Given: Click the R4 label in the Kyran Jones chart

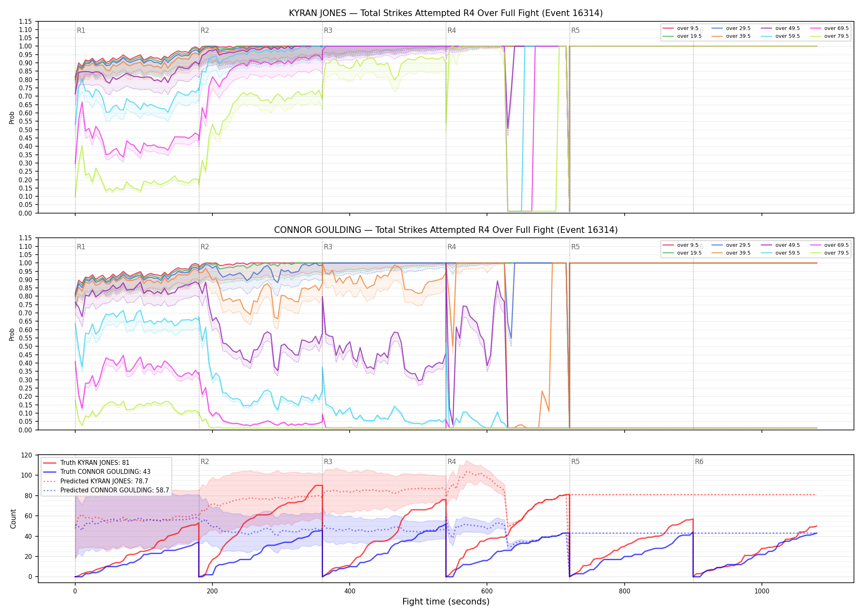Looking at the screenshot, I should (452, 30).
